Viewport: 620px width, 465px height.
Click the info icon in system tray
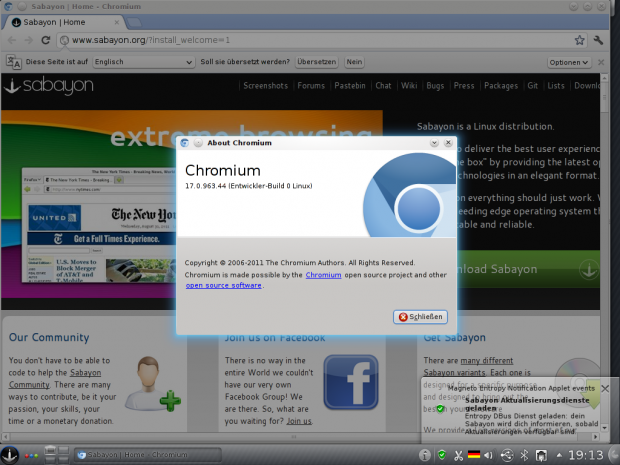click(424, 455)
